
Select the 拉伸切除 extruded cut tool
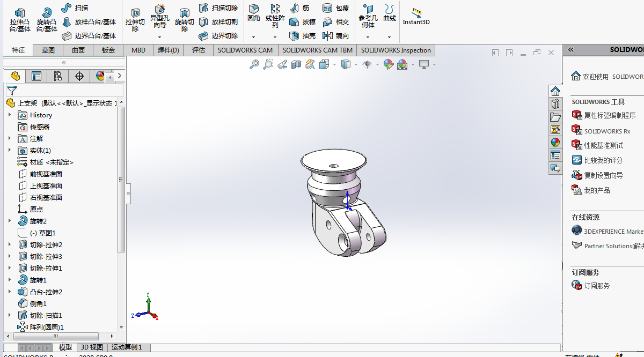point(135,19)
